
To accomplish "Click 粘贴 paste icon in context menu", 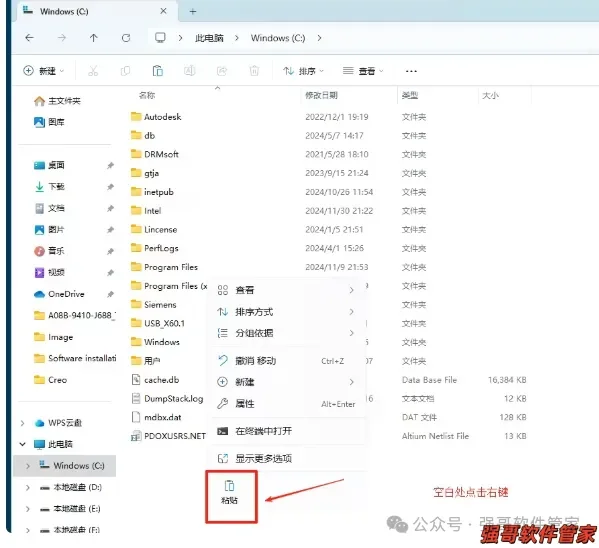I will (229, 492).
